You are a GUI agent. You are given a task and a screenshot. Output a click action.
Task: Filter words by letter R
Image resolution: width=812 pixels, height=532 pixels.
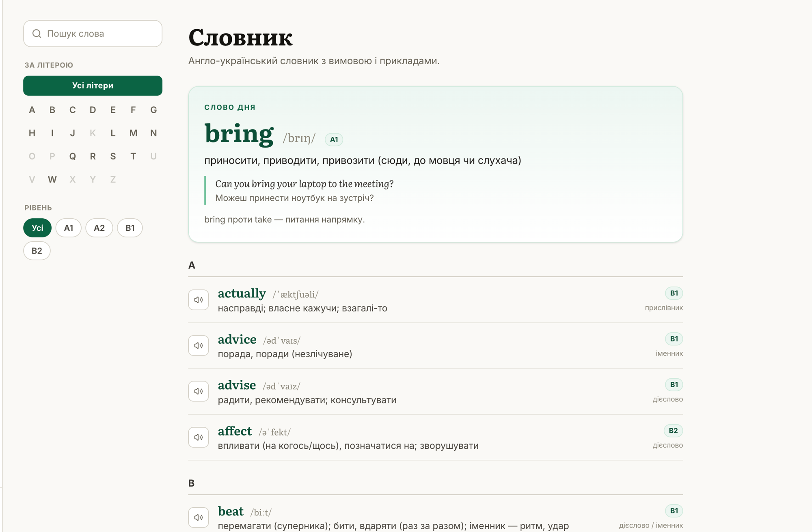(x=93, y=156)
